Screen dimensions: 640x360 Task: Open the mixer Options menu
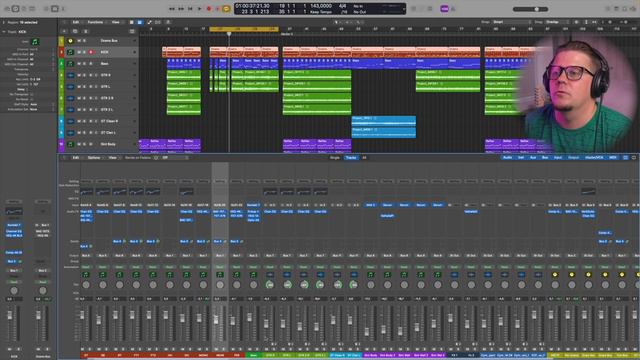[x=94, y=158]
